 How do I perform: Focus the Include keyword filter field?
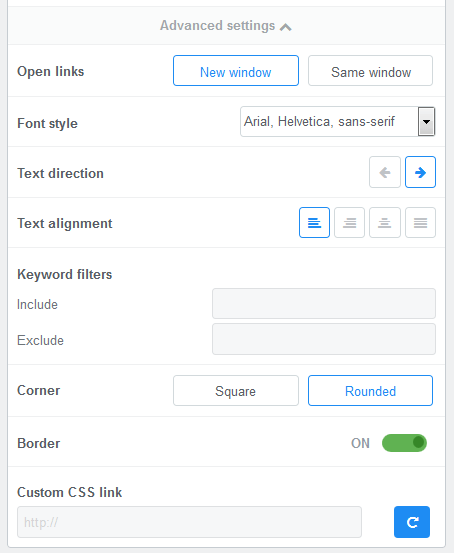click(324, 304)
